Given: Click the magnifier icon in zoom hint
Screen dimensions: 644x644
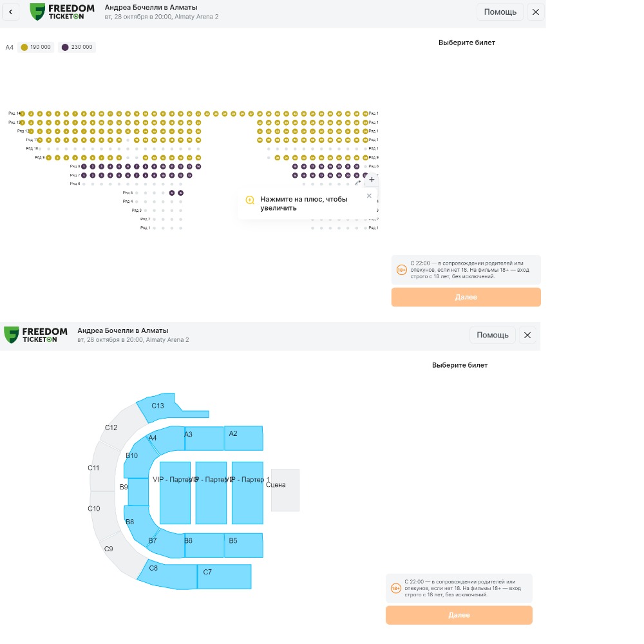Looking at the screenshot, I should tap(250, 200).
